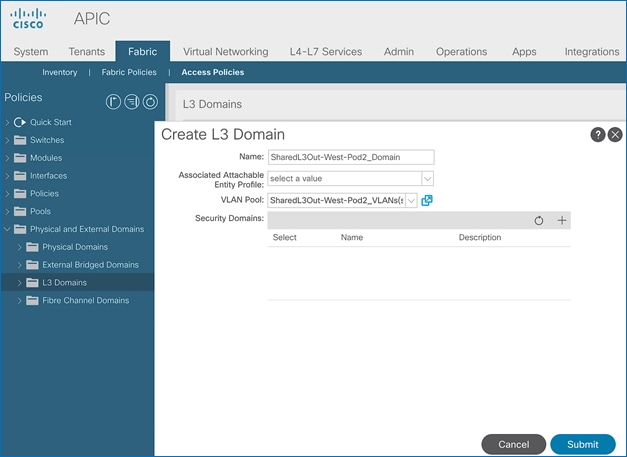The height and width of the screenshot is (457, 627).
Task: Click the Switches folder icon
Action: [20, 140]
